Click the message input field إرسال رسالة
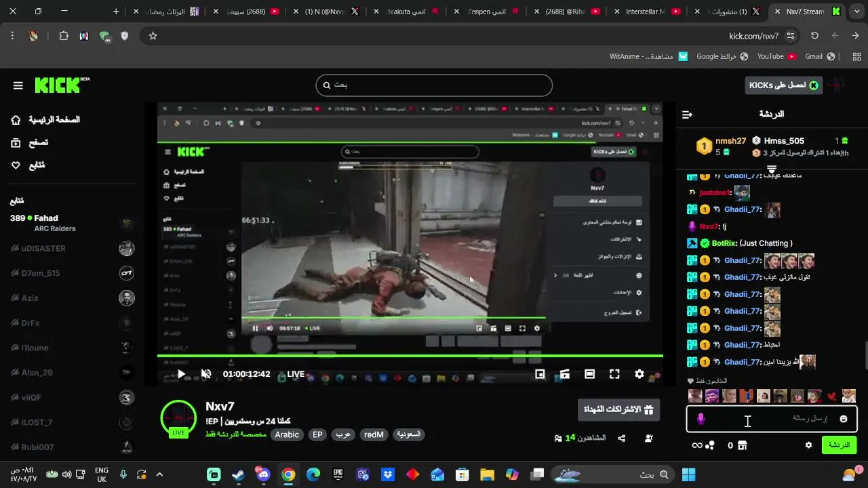 772,419
